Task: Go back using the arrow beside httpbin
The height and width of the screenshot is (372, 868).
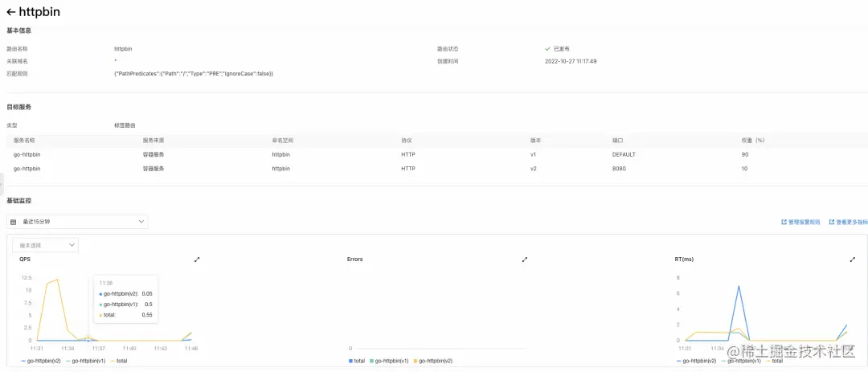Action: click(10, 11)
